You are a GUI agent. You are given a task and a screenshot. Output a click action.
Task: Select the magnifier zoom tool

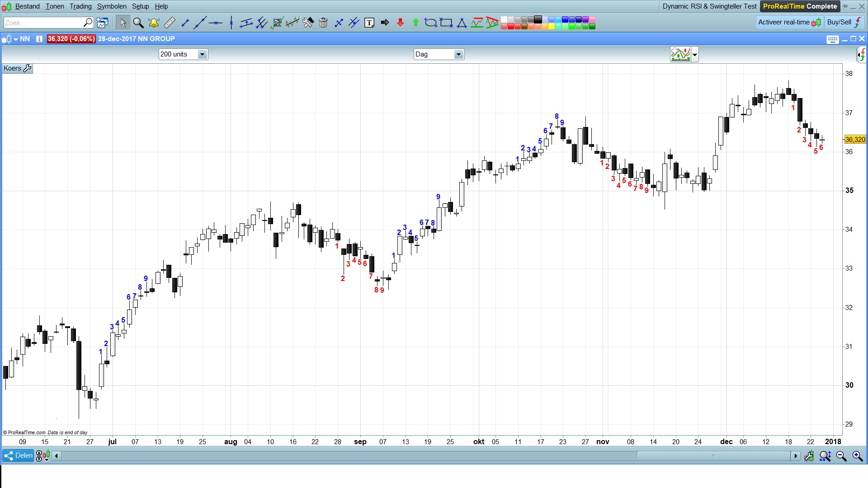click(138, 23)
